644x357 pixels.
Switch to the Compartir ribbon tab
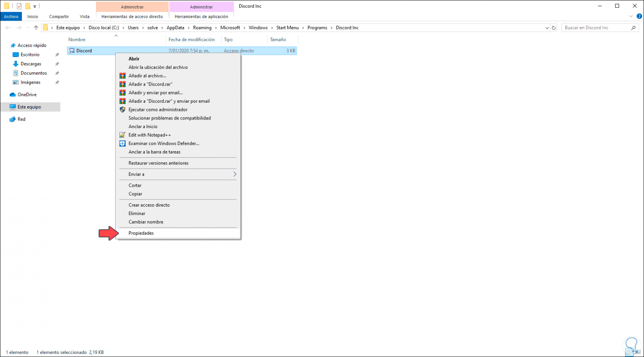(59, 16)
